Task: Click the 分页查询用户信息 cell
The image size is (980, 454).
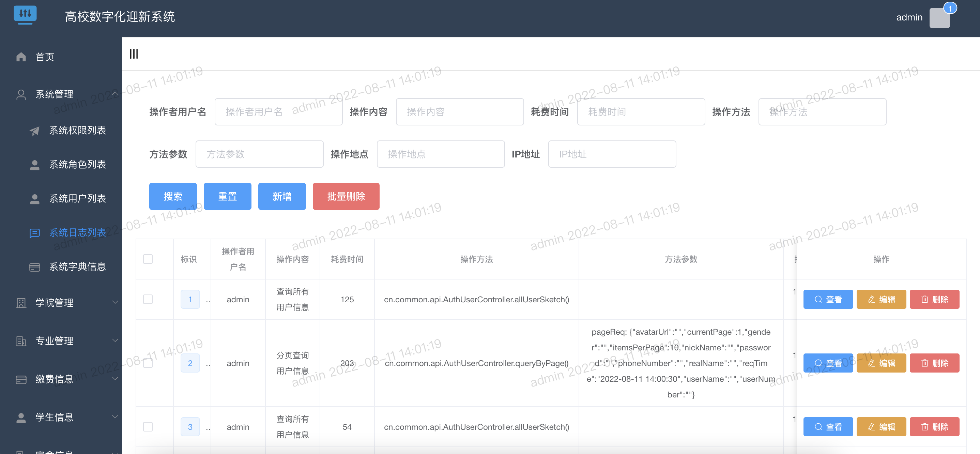Action: [293, 363]
